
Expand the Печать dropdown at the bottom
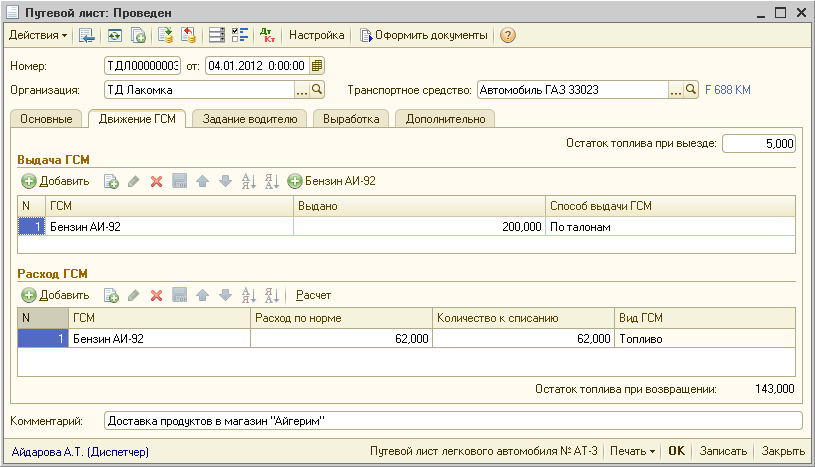(634, 452)
